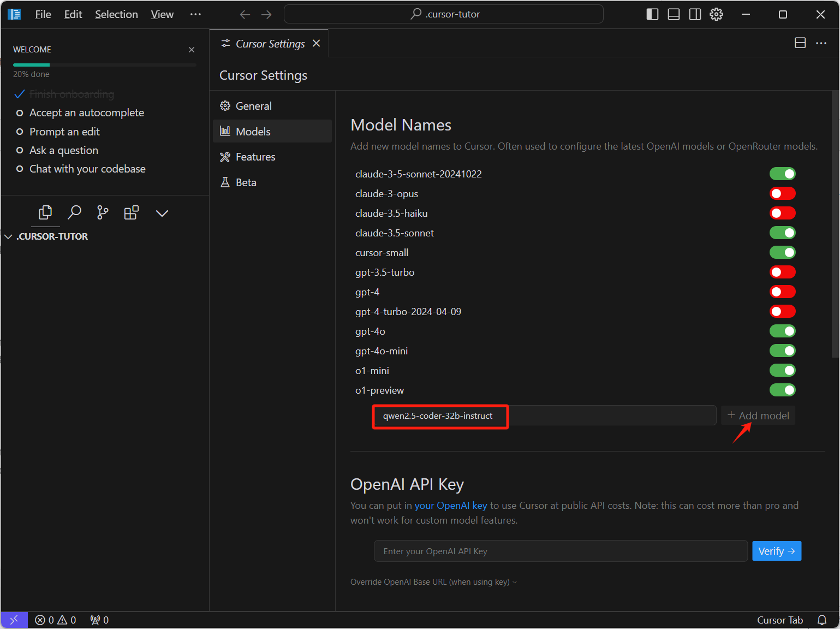Disable the gpt-4o-mini model
The width and height of the screenshot is (840, 629).
pyautogui.click(x=783, y=351)
